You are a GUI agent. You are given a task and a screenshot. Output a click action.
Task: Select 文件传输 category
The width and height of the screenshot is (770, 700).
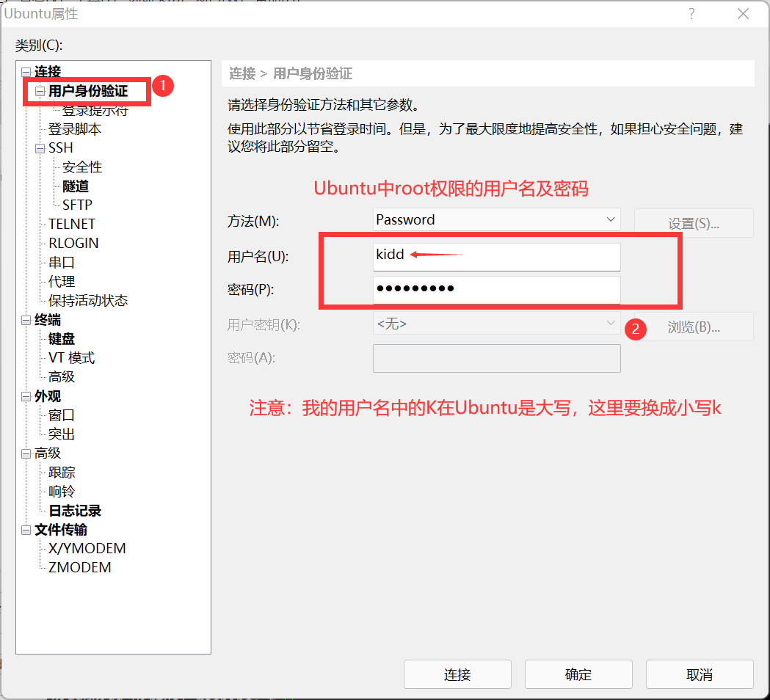pyautogui.click(x=61, y=530)
